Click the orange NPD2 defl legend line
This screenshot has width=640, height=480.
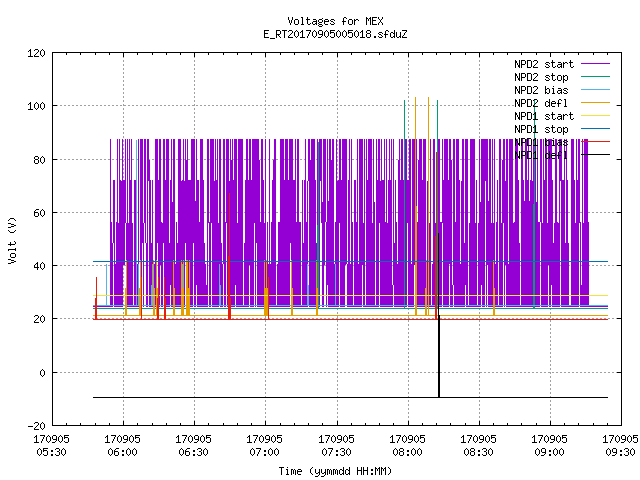coord(595,102)
